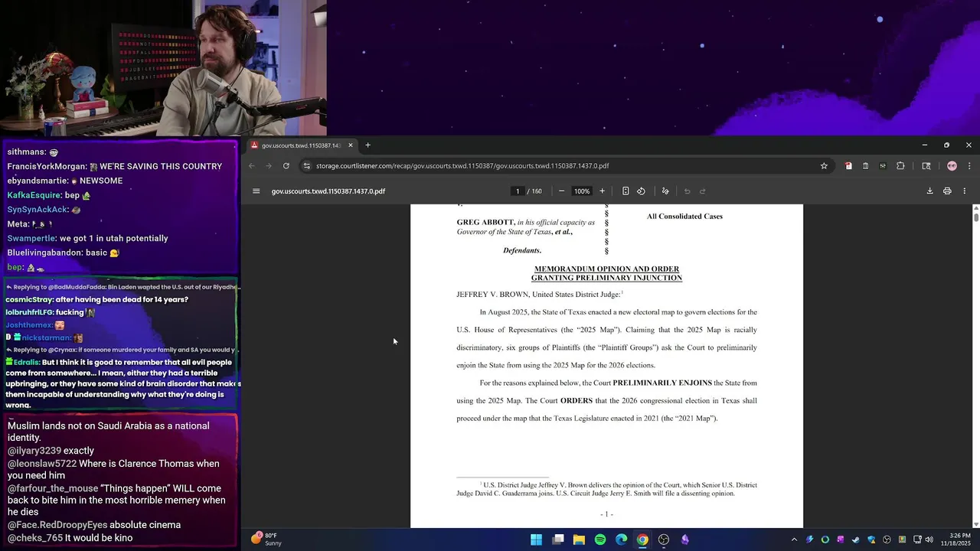Click the redo icon in PDF toolbar
980x551 pixels.
[703, 191]
